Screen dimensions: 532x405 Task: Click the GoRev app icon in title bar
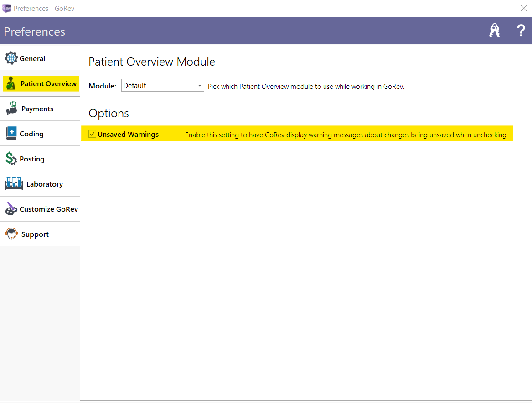point(7,8)
